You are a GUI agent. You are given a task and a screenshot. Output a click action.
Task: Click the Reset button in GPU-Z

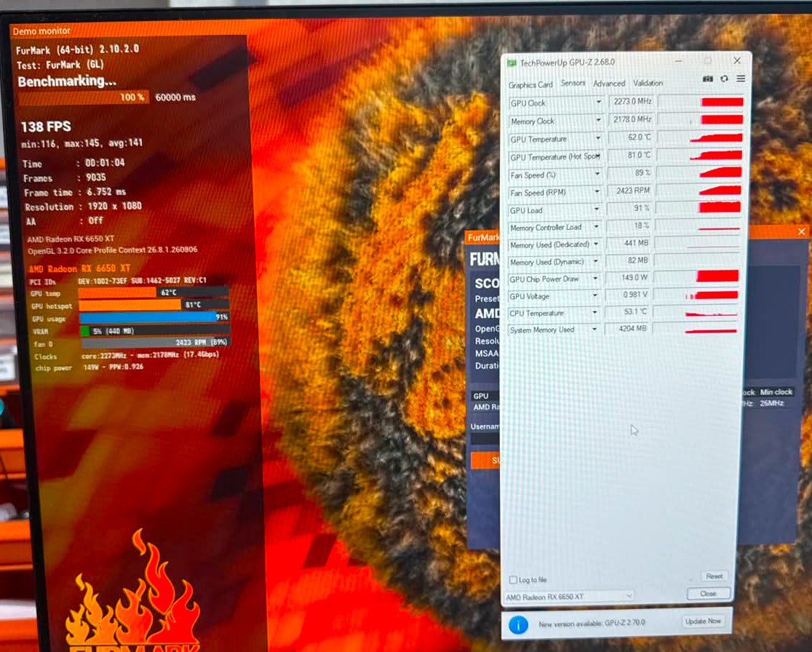click(x=714, y=576)
